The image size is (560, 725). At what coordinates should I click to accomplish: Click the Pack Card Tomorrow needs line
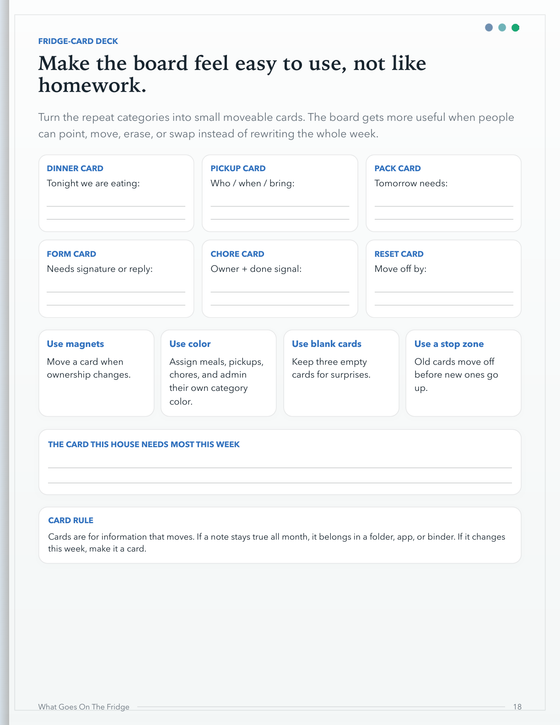444,206
